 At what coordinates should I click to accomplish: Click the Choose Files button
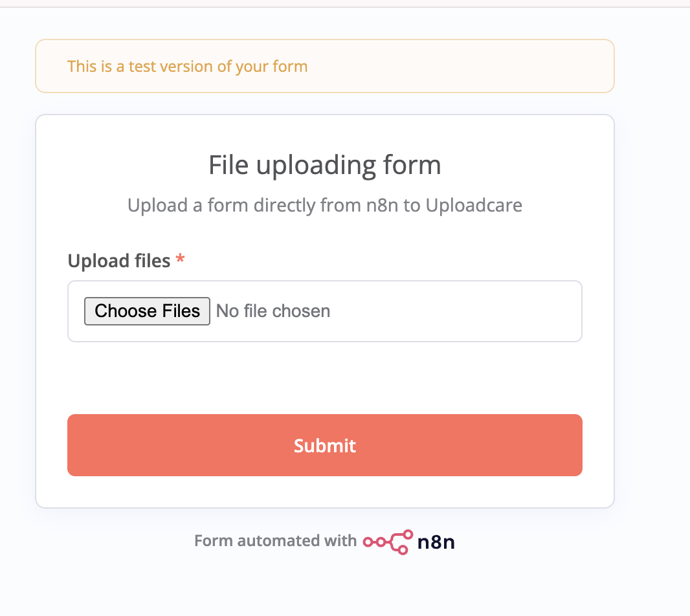147,311
